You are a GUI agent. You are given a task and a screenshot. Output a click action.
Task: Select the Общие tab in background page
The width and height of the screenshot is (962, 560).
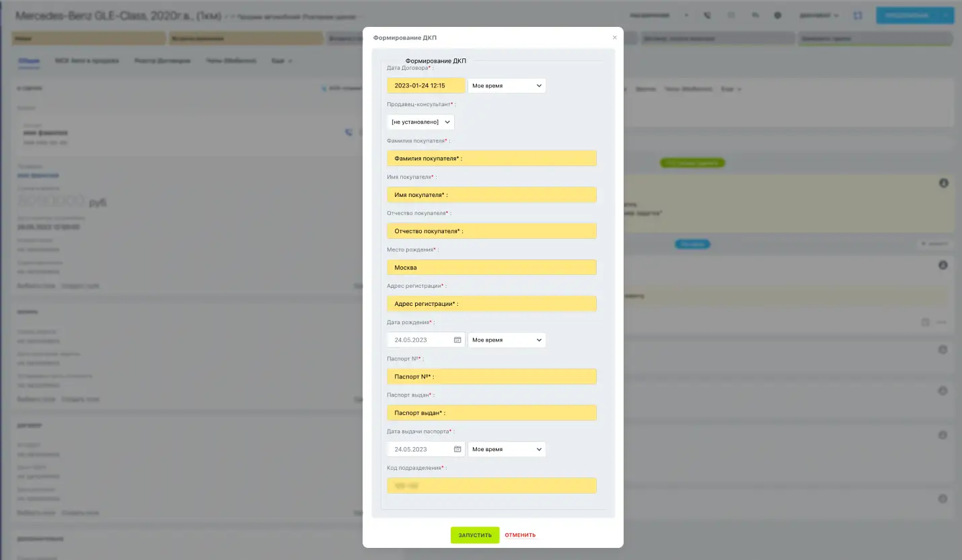click(29, 61)
